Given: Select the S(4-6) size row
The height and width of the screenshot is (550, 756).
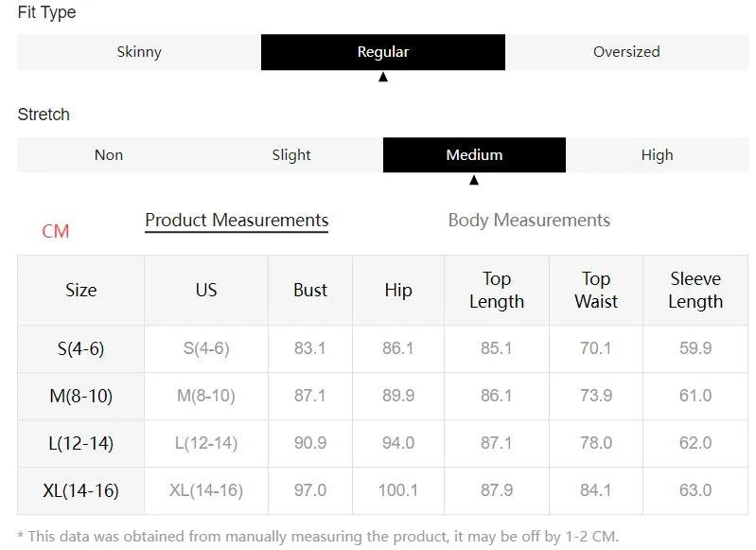Looking at the screenshot, I should tap(383, 348).
